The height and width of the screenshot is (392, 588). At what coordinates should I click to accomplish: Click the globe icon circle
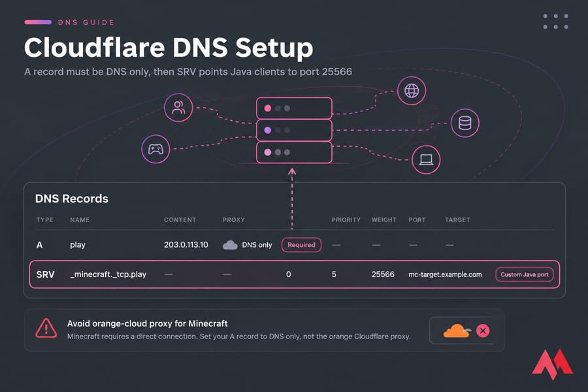[x=412, y=91]
